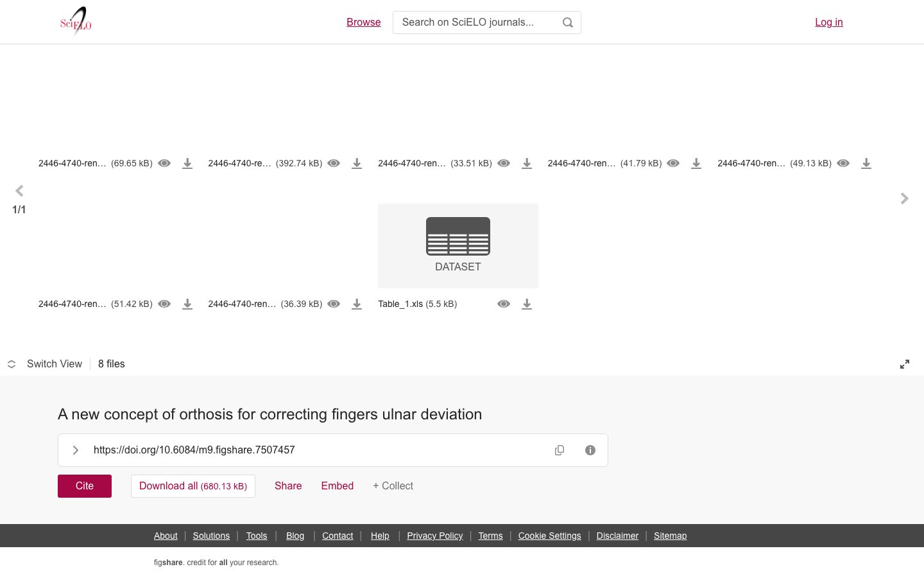Copy the DOI link to clipboard
Viewport: 924px width, 578px height.
click(x=560, y=450)
